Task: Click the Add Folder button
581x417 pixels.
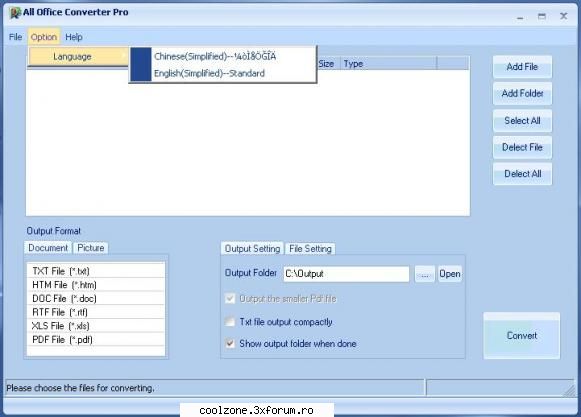Action: point(522,94)
